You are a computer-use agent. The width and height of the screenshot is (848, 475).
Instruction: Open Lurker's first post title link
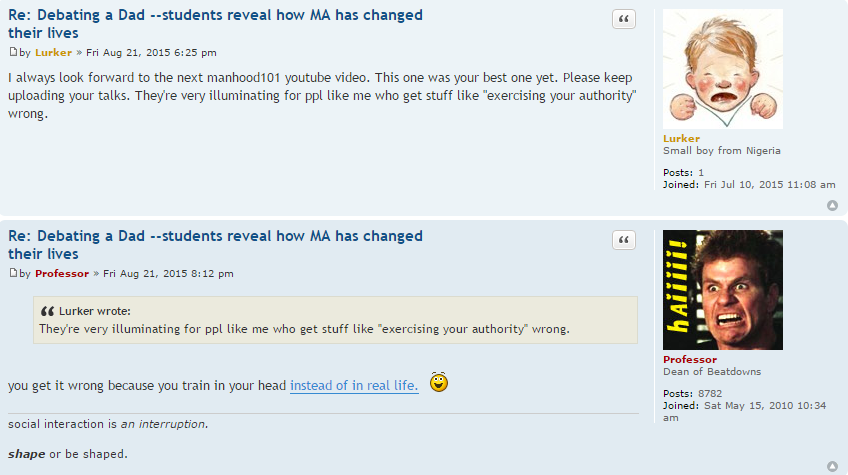pyautogui.click(x=215, y=24)
